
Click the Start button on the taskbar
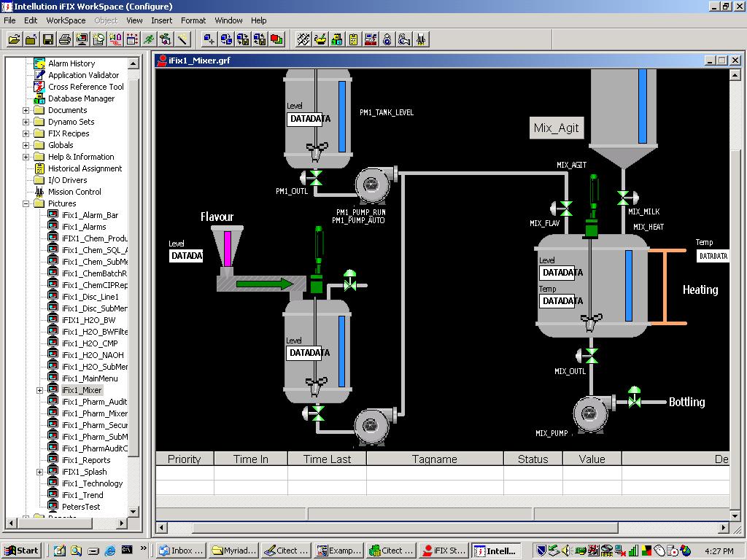(21, 551)
